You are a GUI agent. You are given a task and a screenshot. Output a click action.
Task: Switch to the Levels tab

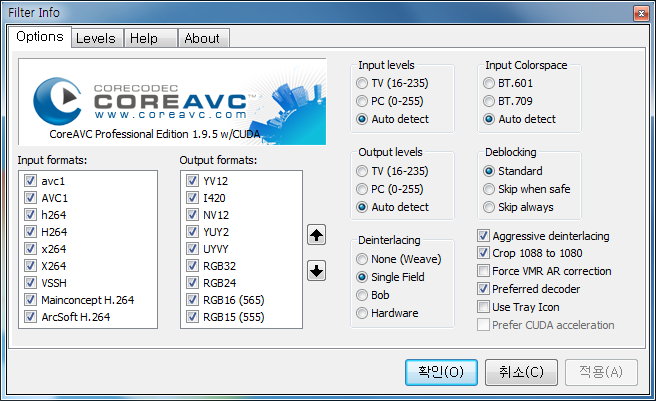(x=96, y=39)
